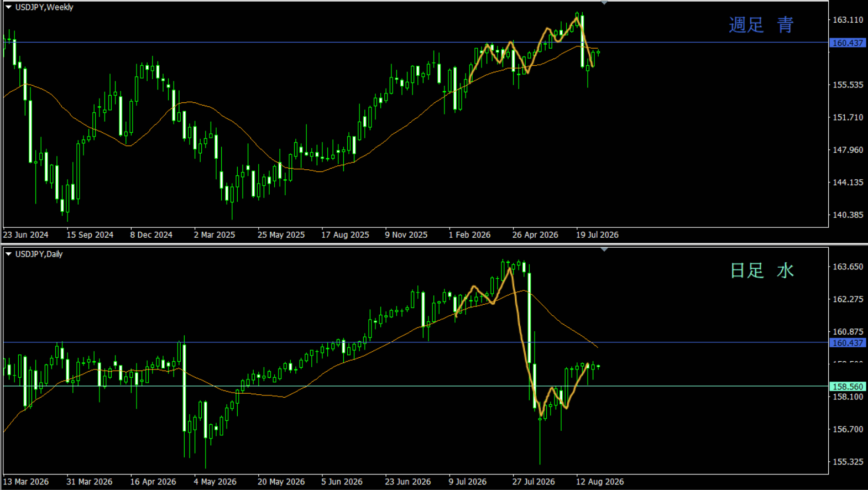The height and width of the screenshot is (490, 868).
Task: Select the 158.560 price label on Daily chart
Action: [848, 387]
